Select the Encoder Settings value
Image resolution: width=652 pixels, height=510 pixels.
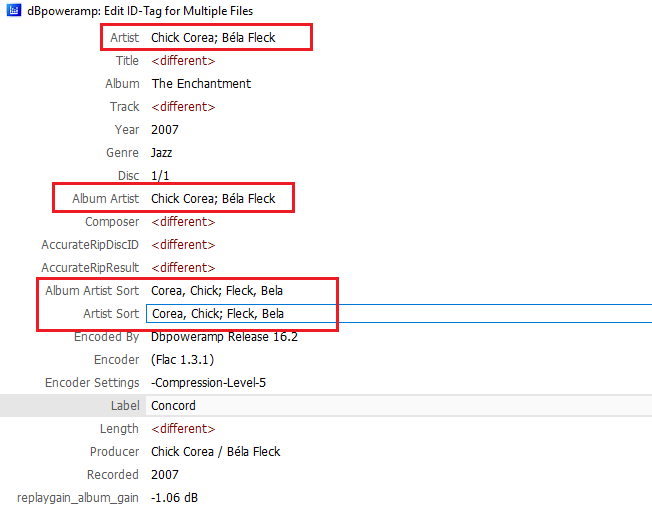tap(208, 382)
